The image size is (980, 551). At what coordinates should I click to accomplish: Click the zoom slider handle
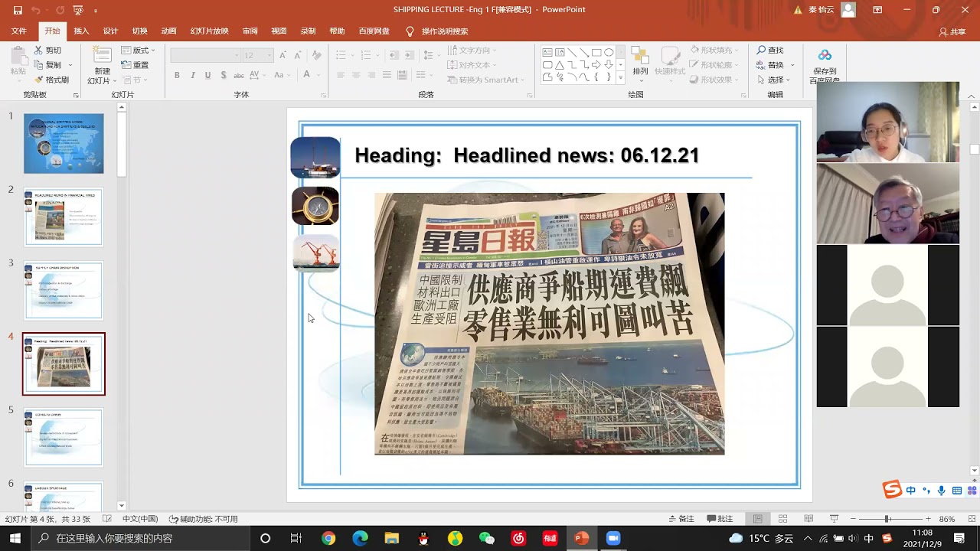(887, 519)
